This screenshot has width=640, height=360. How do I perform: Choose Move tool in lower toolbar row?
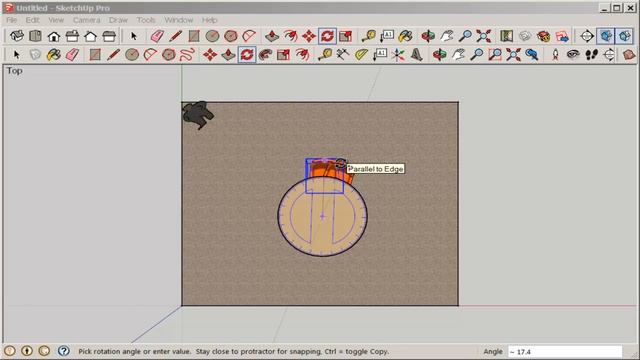click(210, 54)
